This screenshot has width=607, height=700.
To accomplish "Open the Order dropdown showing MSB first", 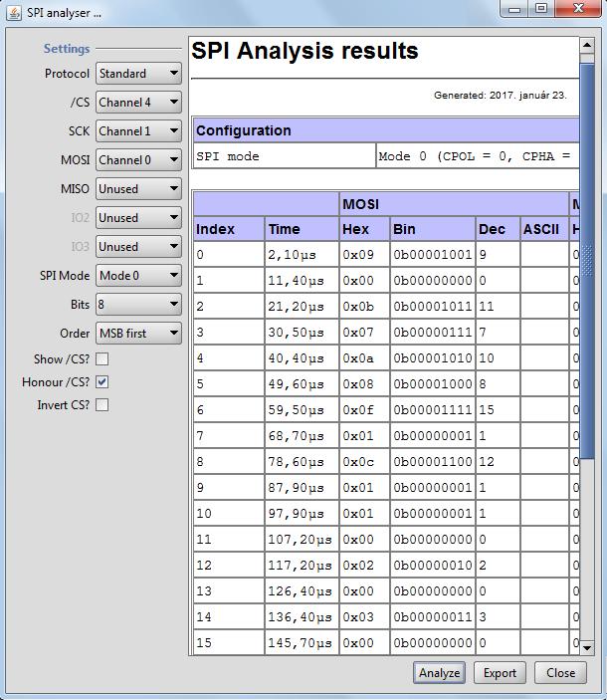I will (138, 333).
